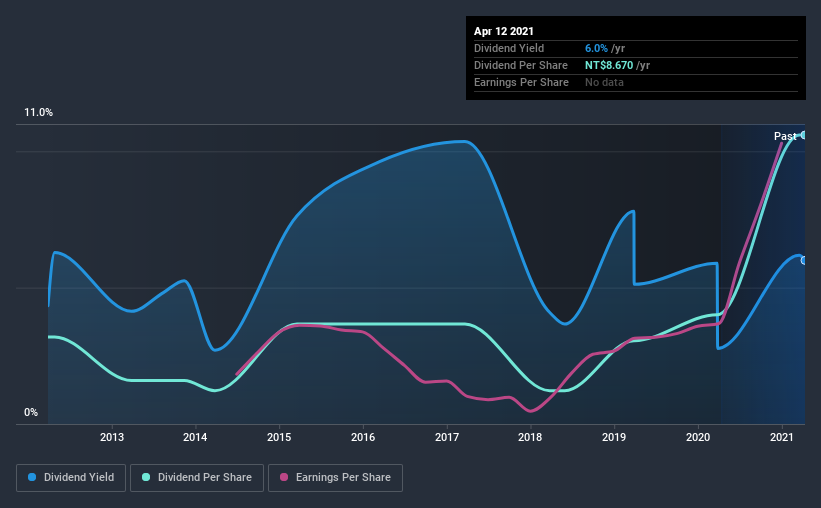Click the 11.0% y-axis label

coord(38,113)
